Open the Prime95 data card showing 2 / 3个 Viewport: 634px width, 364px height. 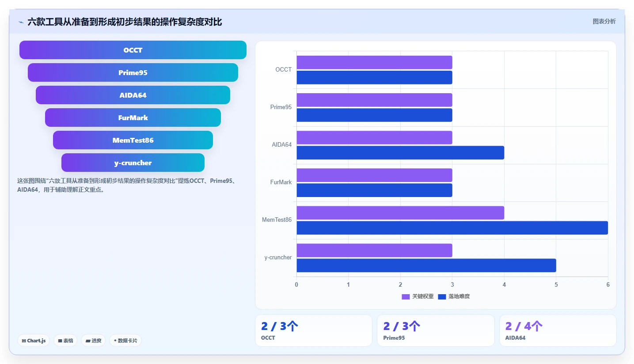(436, 330)
